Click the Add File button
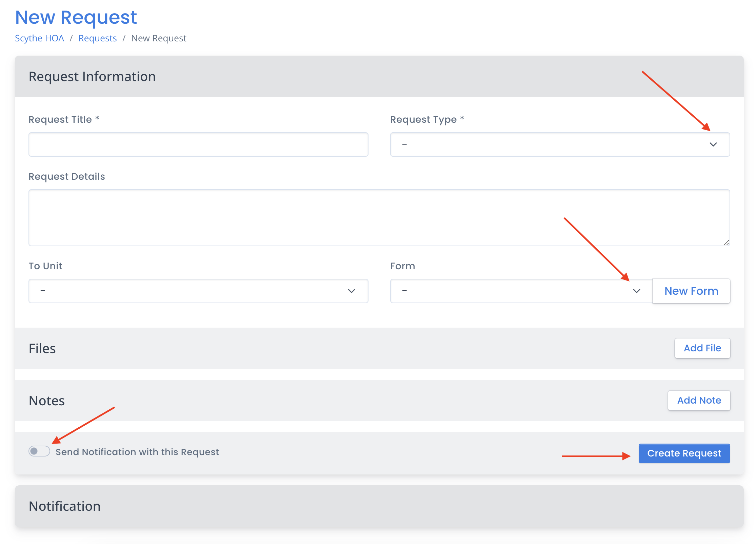Image resolution: width=756 pixels, height=544 pixels. tap(702, 348)
